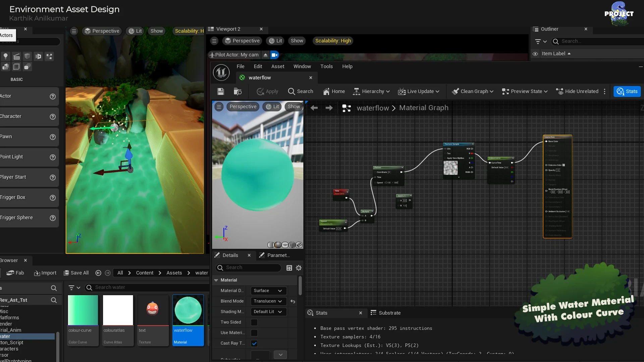This screenshot has height=362, width=644.
Task: Click the Save All button
Action: (x=76, y=273)
